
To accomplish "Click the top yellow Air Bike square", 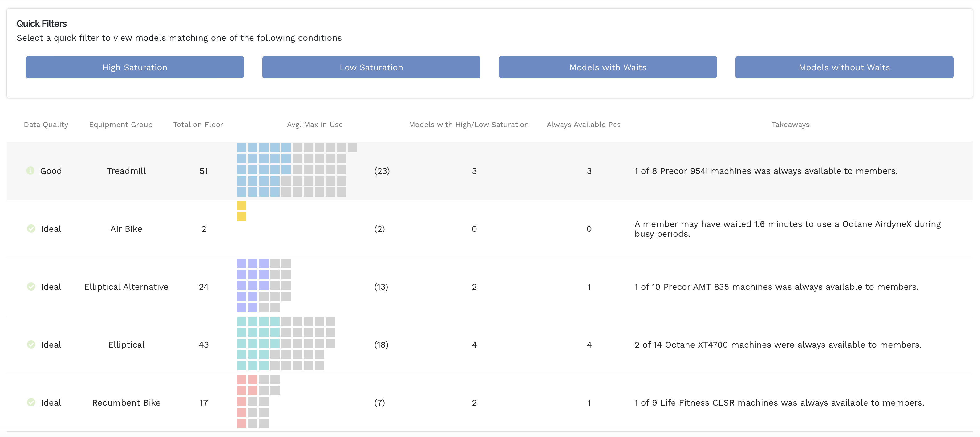I will 241,206.
